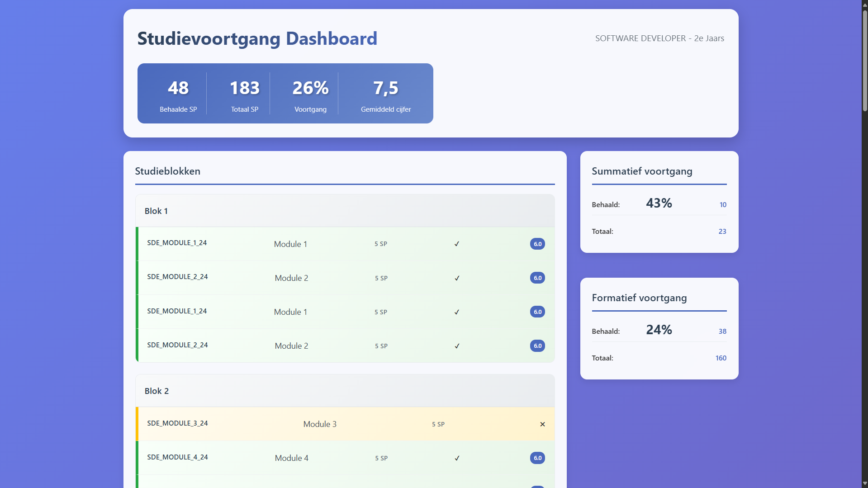Image resolution: width=868 pixels, height=488 pixels.
Task: Select the 48 Behaalde SP stat
Action: click(178, 95)
